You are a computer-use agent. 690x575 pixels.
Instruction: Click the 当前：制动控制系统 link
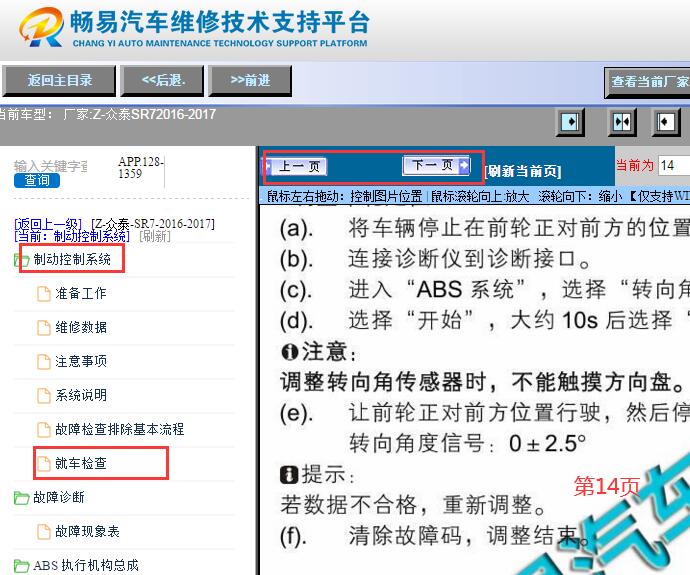72,236
